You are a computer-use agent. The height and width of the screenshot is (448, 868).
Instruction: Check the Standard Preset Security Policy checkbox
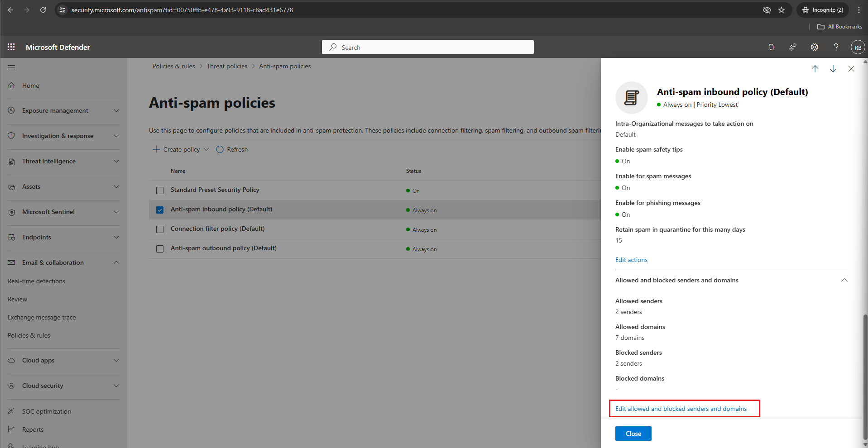[160, 191]
